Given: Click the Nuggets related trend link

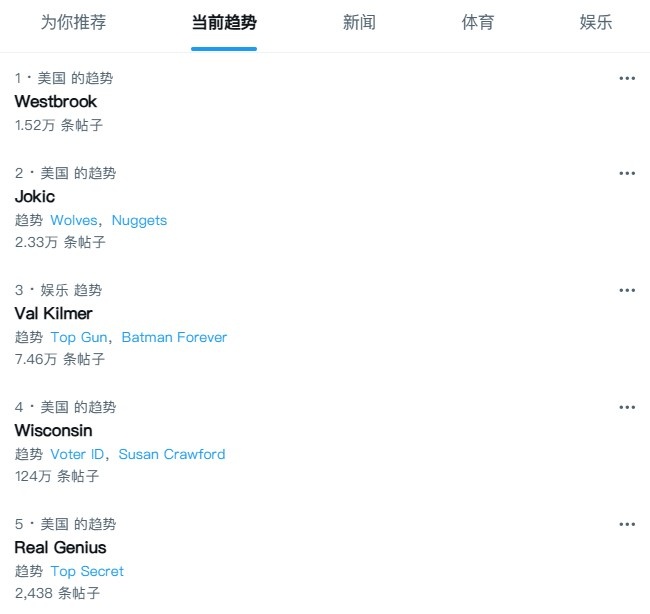Looking at the screenshot, I should pos(139,220).
